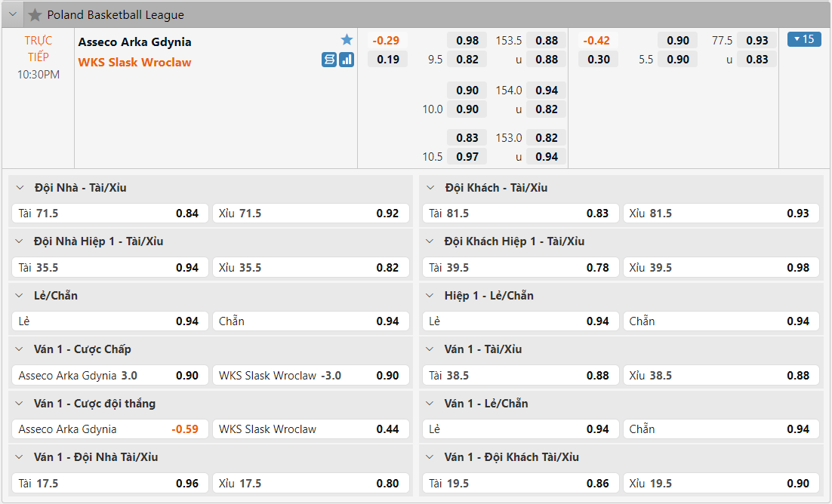Select Xỉu 81.5 away team odds
The image size is (832, 504).
[x=721, y=214]
